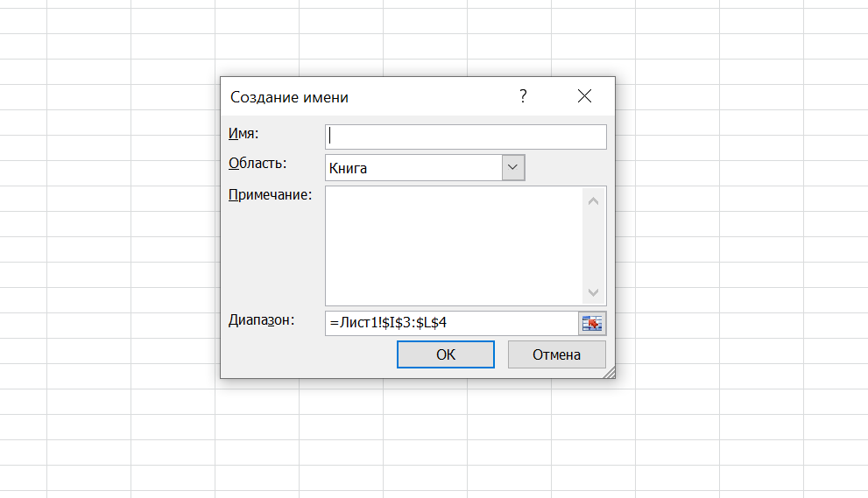Click the Область label

(258, 164)
